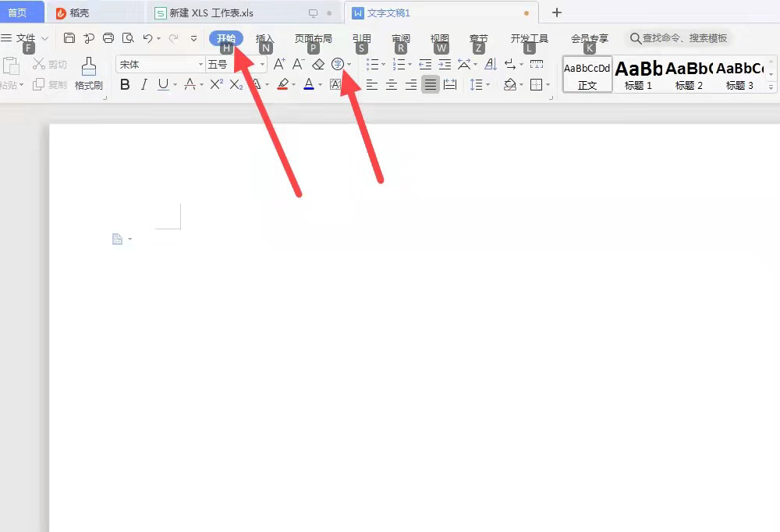Increase font size with the A+ icon
Screen dimensions: 780x532
(x=279, y=65)
